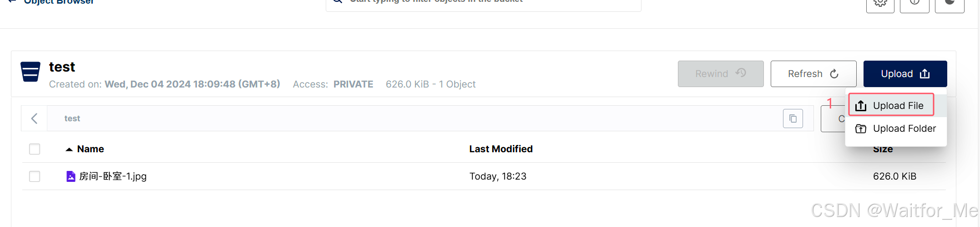Click the Refresh button

coord(813,74)
